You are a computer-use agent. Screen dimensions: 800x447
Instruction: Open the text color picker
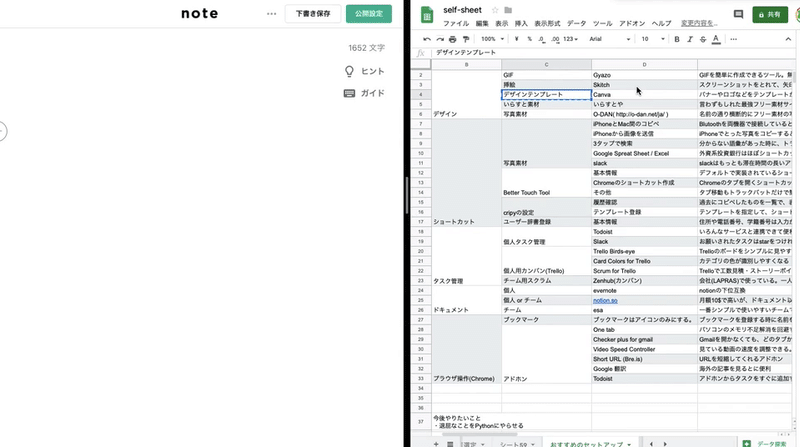click(x=716, y=39)
